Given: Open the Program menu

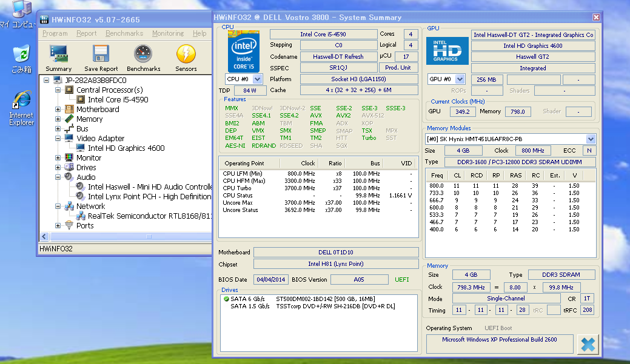Looking at the screenshot, I should [x=55, y=33].
